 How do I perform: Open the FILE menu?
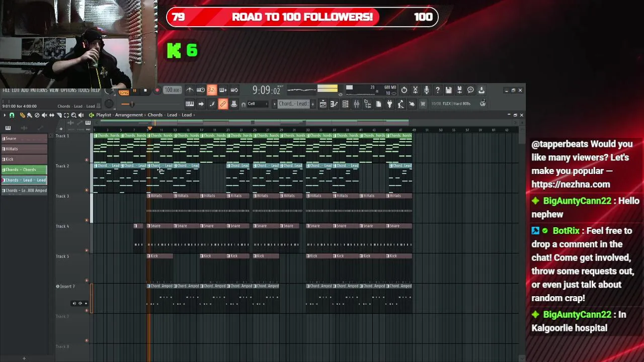tap(6, 90)
